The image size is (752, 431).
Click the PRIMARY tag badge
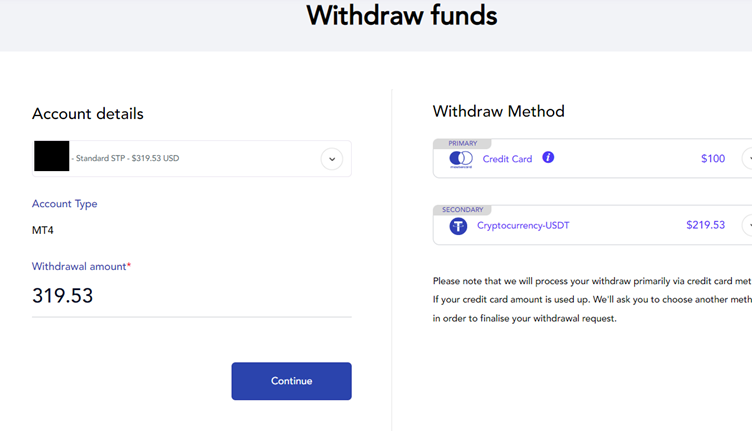pyautogui.click(x=462, y=143)
